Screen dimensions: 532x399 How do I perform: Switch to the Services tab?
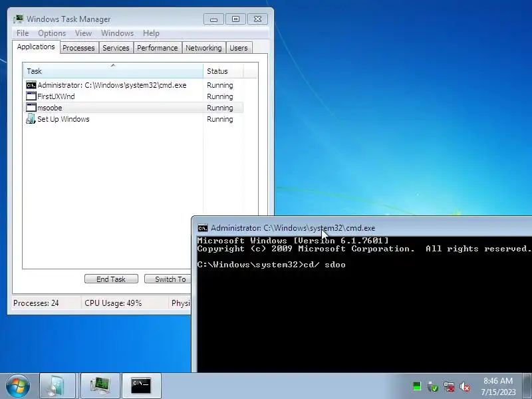pyautogui.click(x=116, y=48)
